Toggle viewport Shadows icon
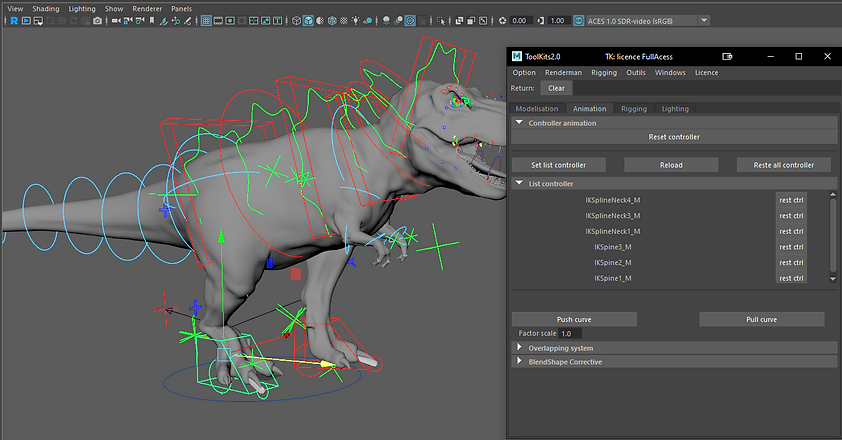Image resolution: width=842 pixels, height=440 pixels. click(368, 21)
